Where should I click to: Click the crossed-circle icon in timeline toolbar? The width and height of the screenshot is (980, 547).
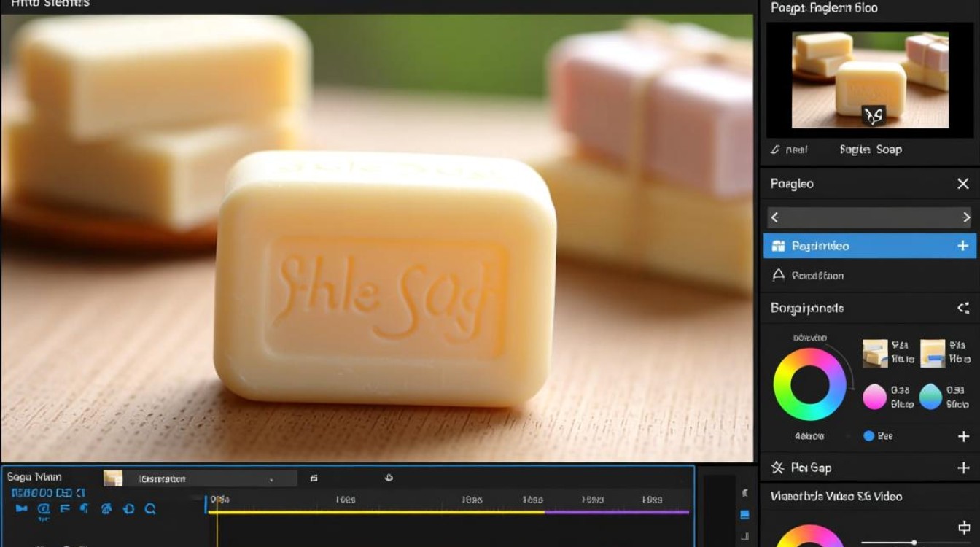107,509
